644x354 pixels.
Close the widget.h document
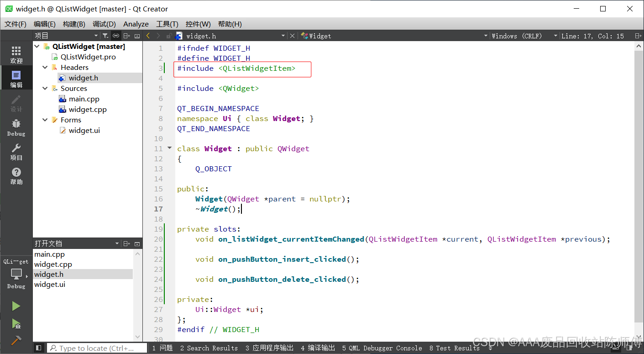pos(292,36)
